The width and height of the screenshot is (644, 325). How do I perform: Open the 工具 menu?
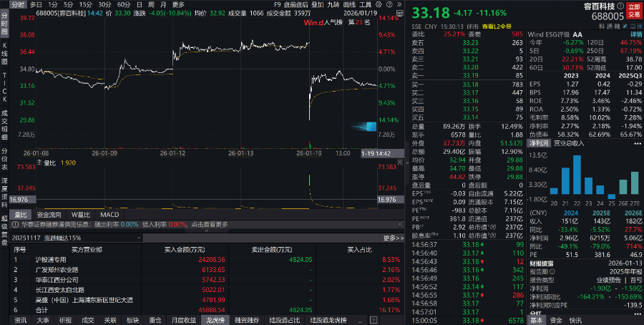pyautogui.click(x=365, y=4)
